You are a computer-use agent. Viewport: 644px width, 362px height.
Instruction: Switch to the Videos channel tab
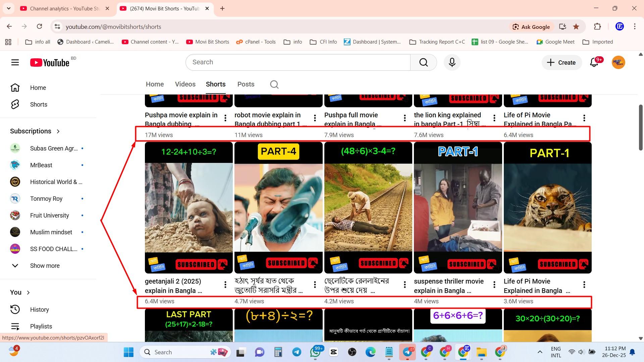[185, 84]
